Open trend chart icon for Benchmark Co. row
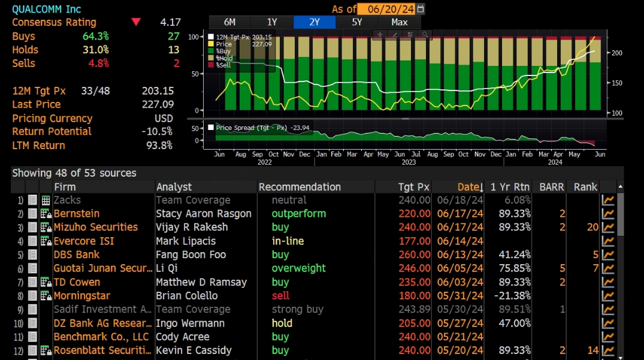644x360 pixels. 608,337
